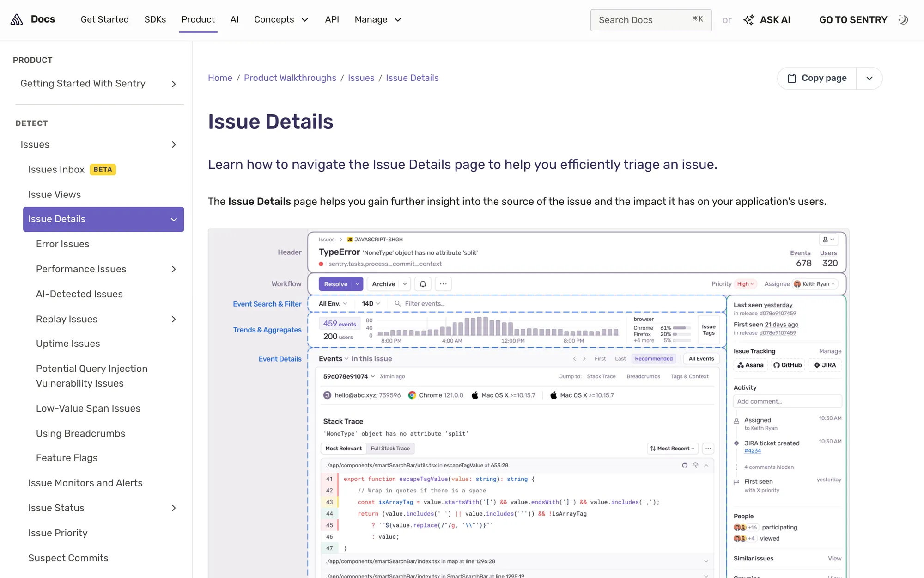Click the Issue Details screenshot image

tap(529, 403)
